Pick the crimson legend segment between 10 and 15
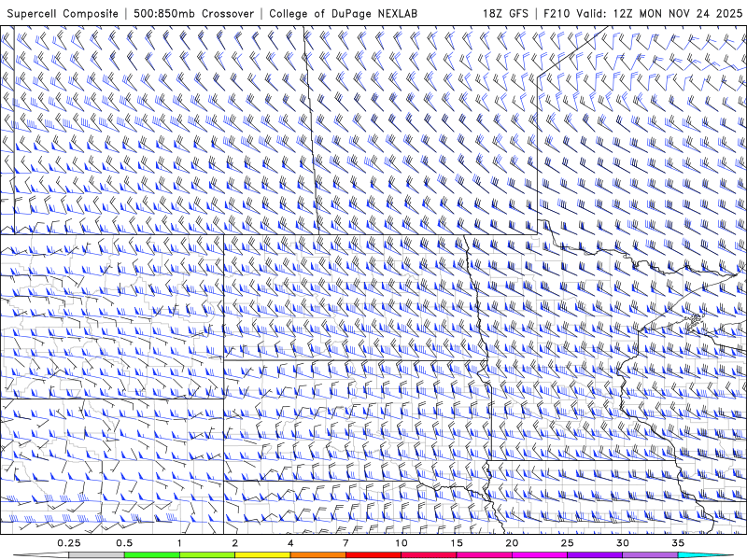747x560 pixels. 429,555
